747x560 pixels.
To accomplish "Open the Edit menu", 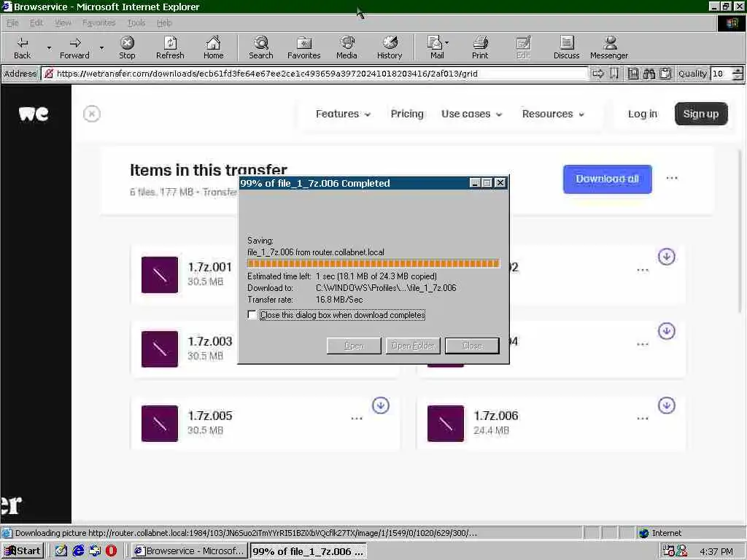I will (x=36, y=23).
